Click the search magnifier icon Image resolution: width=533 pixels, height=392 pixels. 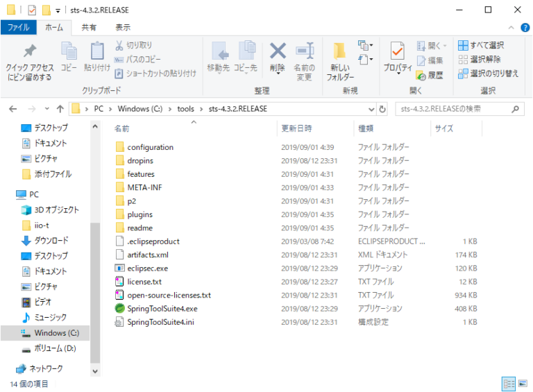point(516,109)
